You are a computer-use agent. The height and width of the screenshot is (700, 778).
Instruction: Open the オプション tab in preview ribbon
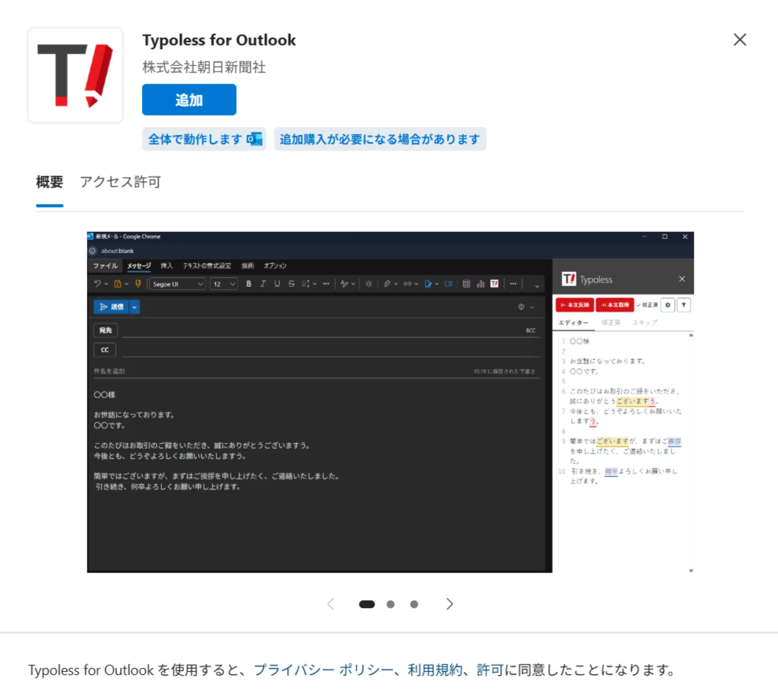coord(275,266)
